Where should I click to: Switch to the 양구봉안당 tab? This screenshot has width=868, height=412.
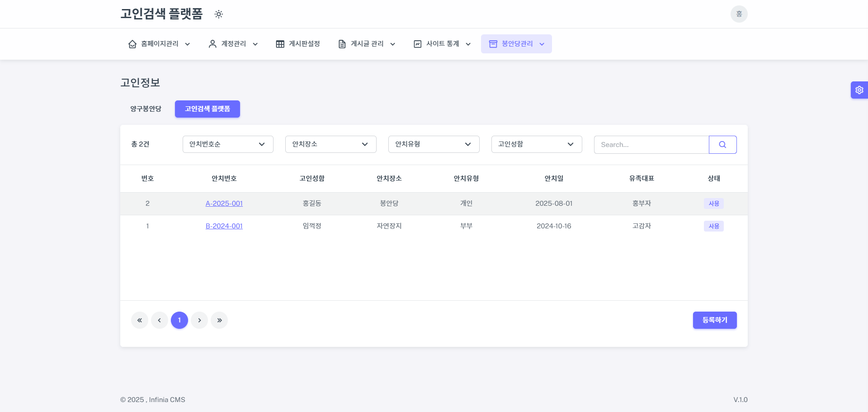click(x=146, y=109)
